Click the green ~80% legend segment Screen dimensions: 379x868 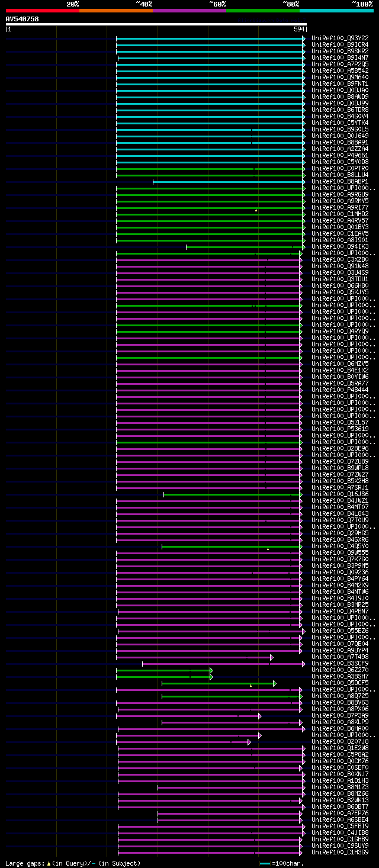262,11
